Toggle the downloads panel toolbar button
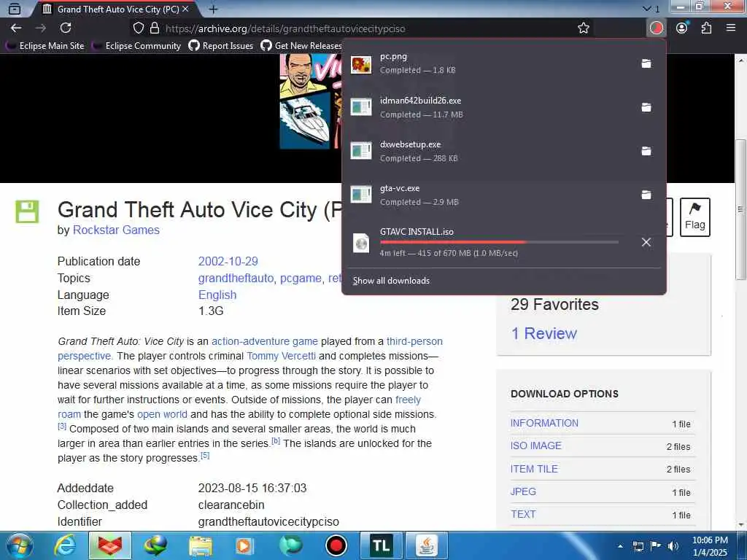This screenshot has height=560, width=747. point(657,28)
